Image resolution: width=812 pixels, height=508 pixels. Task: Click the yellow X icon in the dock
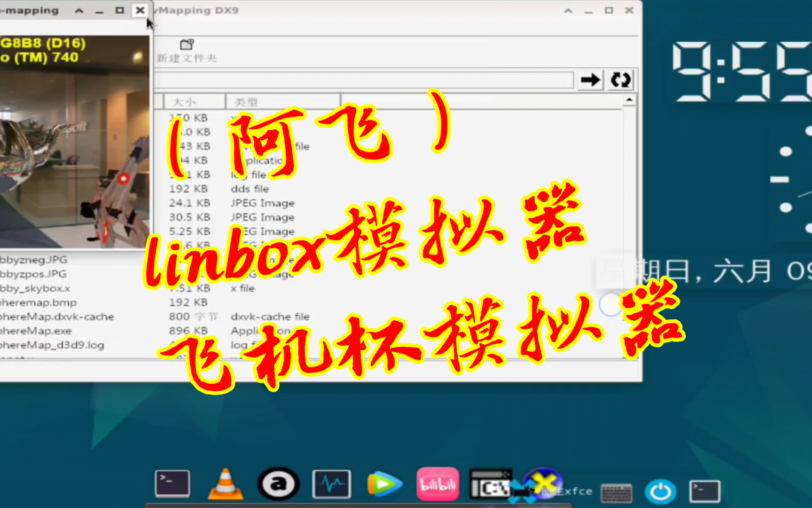tap(543, 484)
